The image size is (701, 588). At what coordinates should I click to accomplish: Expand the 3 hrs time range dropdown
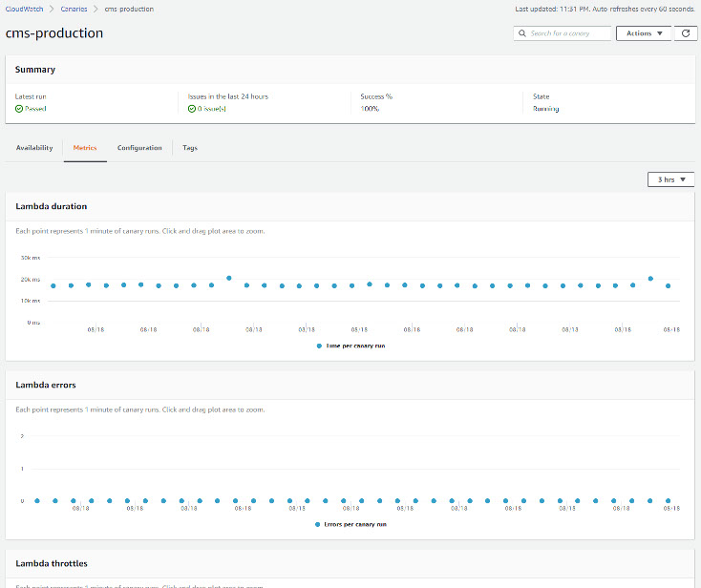670,179
